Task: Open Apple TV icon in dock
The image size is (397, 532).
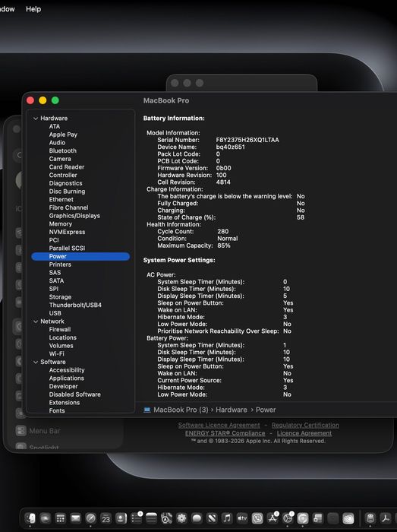Action: pos(242,518)
